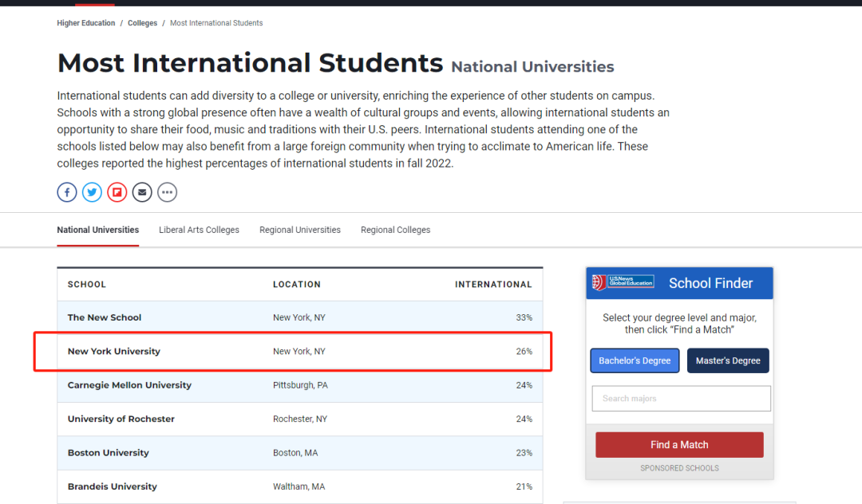Screen dimensions: 862x504
Task: Click the Boston, MA location cell
Action: pyautogui.click(x=295, y=453)
